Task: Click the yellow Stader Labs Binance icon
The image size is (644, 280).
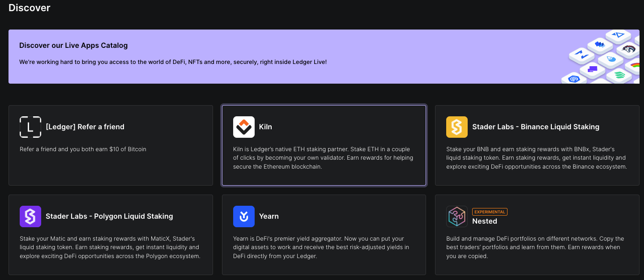Action: (457, 127)
